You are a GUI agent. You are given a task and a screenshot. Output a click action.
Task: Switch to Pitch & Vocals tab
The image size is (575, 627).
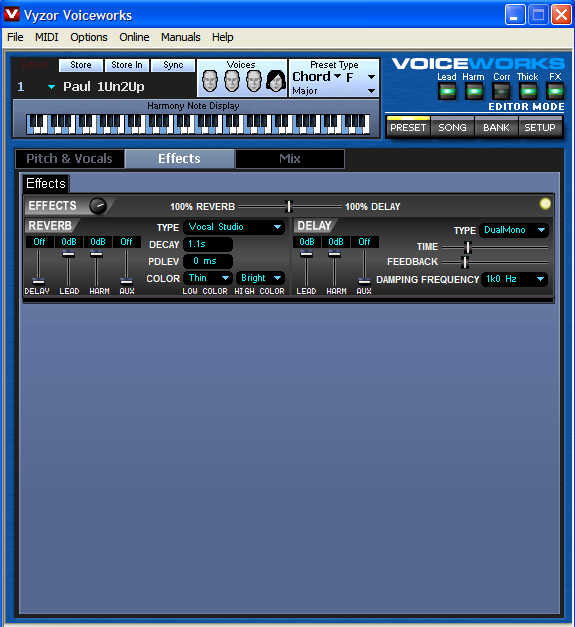tap(70, 159)
